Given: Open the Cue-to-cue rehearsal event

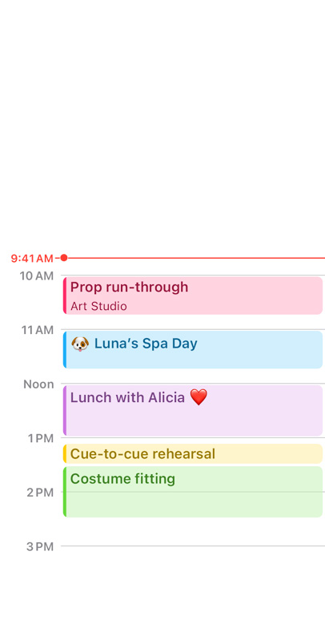Looking at the screenshot, I should click(193, 454).
